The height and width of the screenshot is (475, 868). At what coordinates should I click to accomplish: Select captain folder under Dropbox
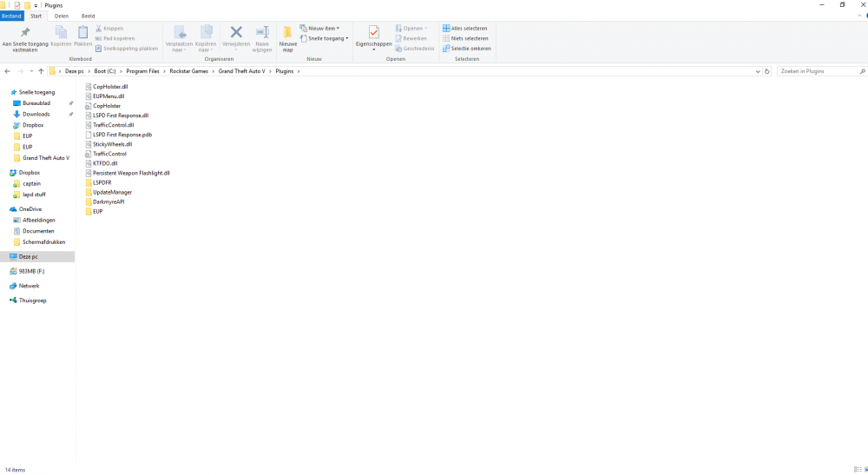coord(31,183)
